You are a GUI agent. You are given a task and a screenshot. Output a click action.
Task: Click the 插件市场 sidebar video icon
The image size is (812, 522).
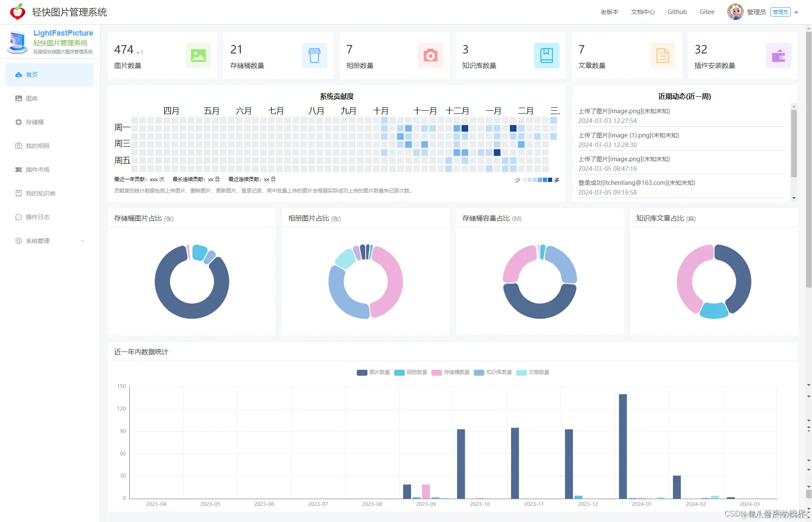pyautogui.click(x=19, y=170)
